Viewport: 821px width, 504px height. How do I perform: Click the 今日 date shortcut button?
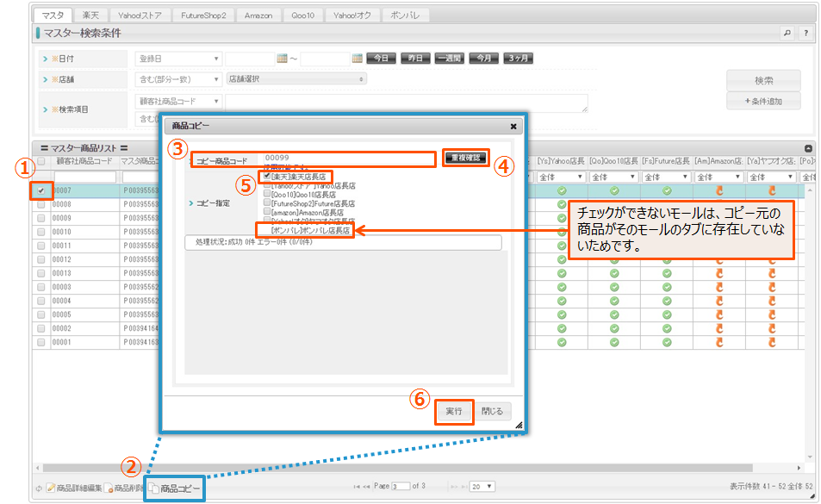(381, 58)
